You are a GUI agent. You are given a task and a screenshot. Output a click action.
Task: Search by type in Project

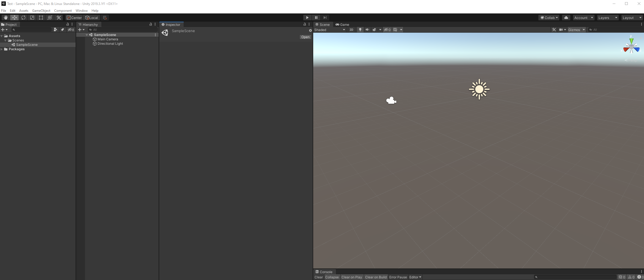56,30
